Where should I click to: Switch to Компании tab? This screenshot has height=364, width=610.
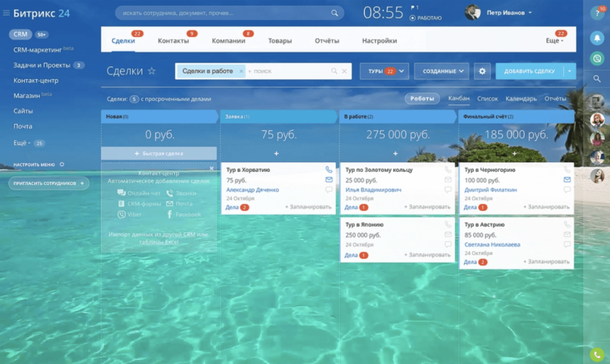228,41
